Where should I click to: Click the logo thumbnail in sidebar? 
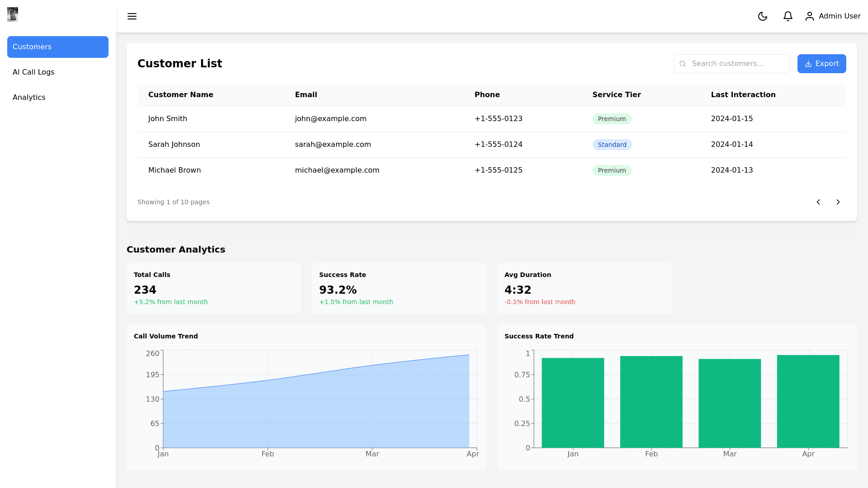(x=13, y=14)
